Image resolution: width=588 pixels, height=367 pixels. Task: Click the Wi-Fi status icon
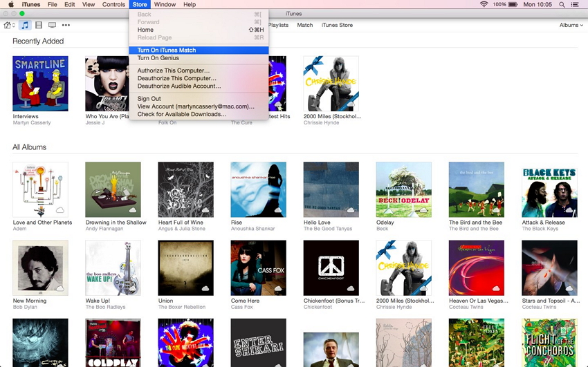coord(484,4)
